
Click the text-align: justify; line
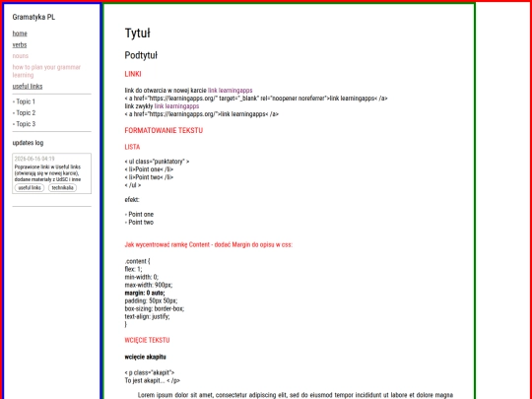click(147, 316)
